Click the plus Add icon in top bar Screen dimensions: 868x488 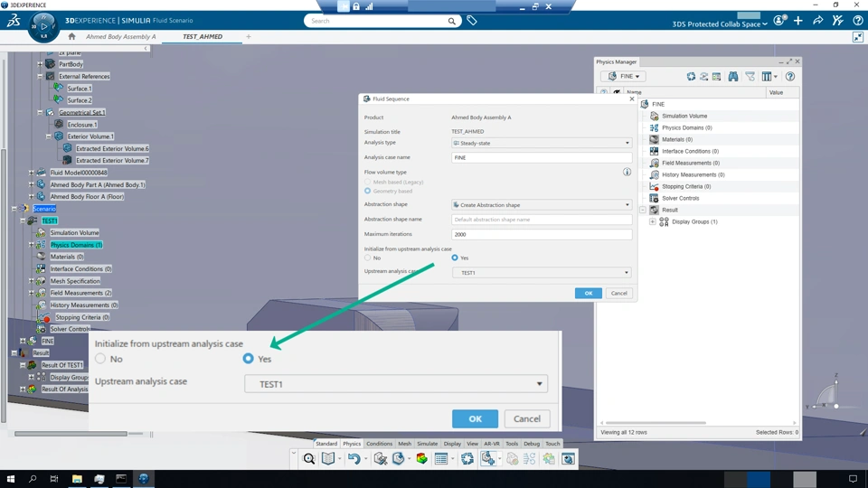(798, 21)
